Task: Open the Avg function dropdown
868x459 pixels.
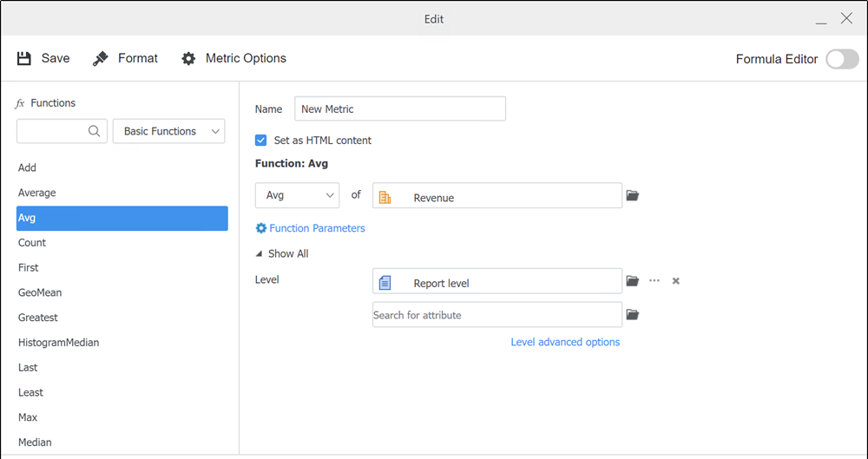Action: [x=298, y=195]
